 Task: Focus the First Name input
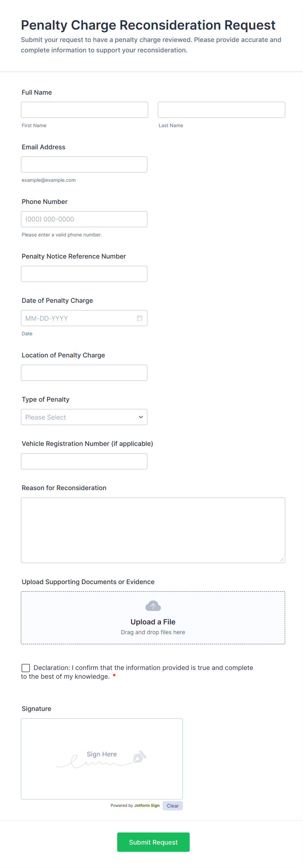84,110
